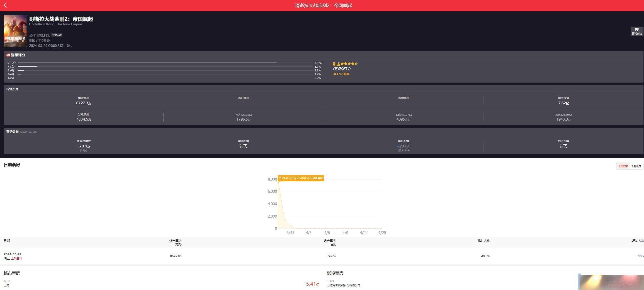This screenshot has height=290, width=644.
Task: Click the 79.6% box office share cell
Action: (331, 256)
